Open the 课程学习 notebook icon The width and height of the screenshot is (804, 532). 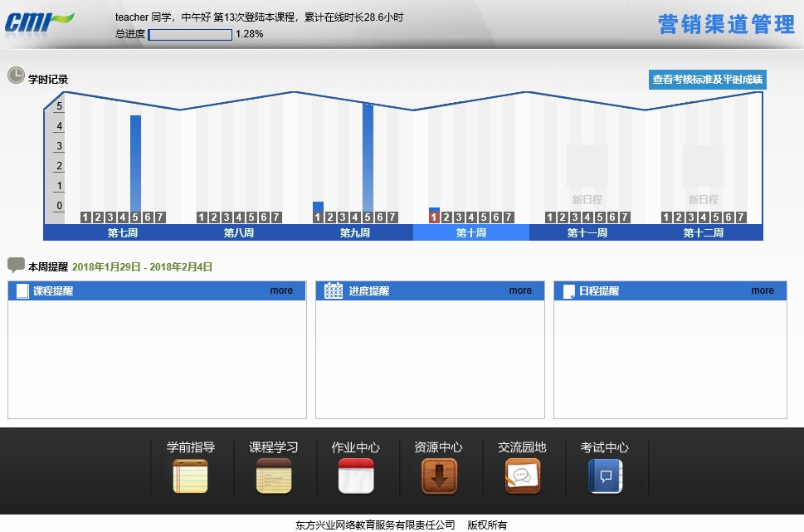point(273,476)
